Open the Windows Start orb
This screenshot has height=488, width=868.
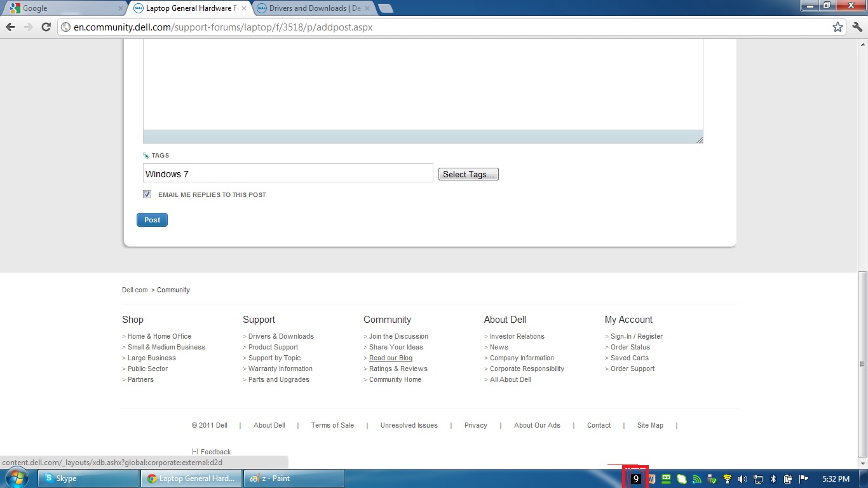tap(17, 478)
